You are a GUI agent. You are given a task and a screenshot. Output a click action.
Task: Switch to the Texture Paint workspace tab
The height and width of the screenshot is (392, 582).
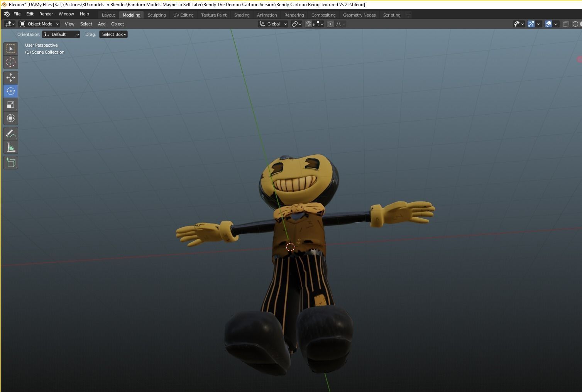[214, 15]
